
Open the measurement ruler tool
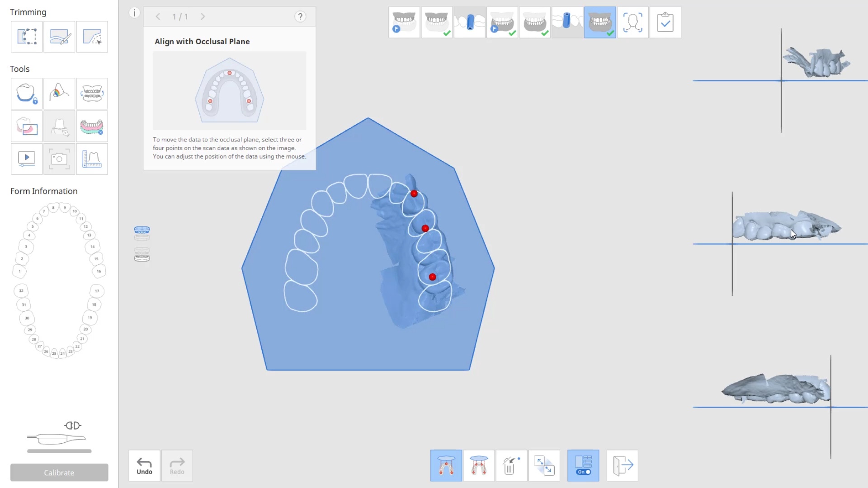click(x=92, y=159)
